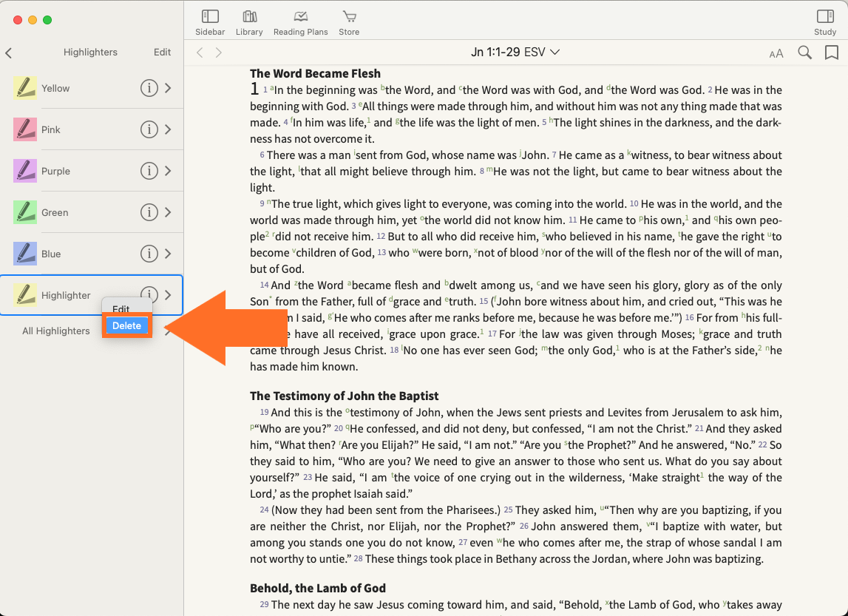Open the Library icon

(249, 17)
